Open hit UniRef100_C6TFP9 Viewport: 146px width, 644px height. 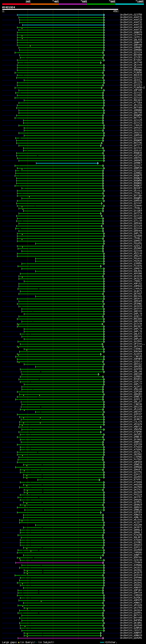131,35
